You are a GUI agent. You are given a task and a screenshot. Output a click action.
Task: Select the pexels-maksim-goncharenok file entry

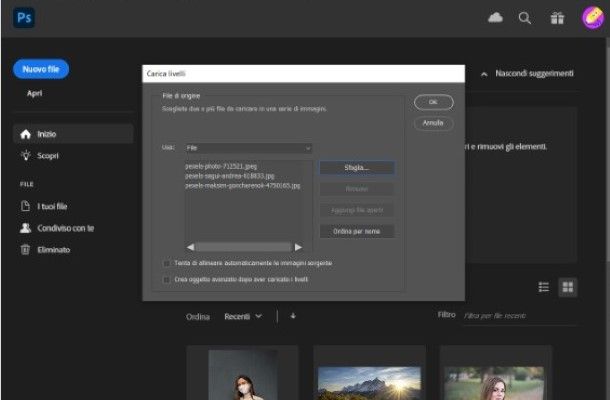243,186
